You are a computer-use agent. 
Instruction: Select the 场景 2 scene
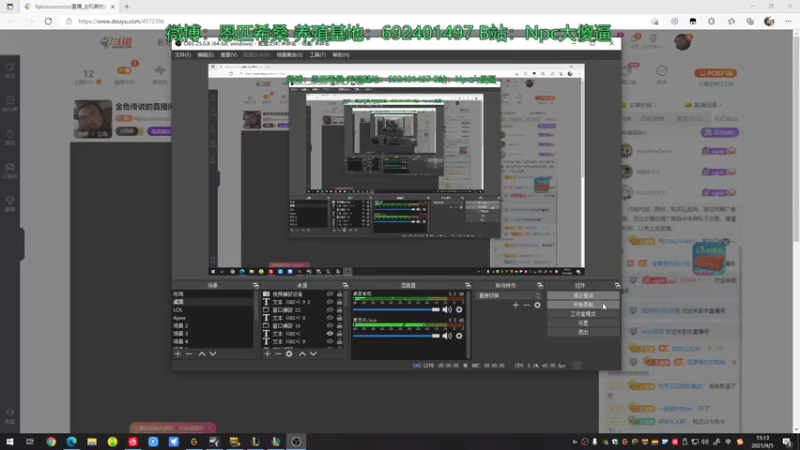(213, 326)
